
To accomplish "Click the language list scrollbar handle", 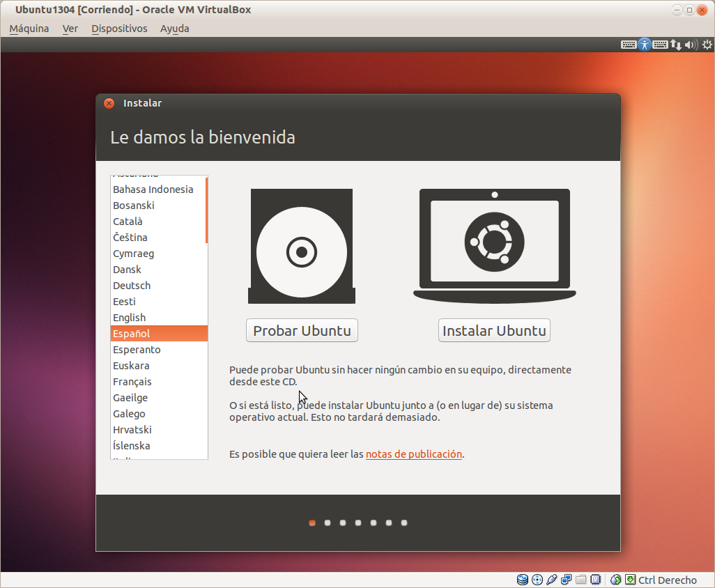I will point(206,210).
